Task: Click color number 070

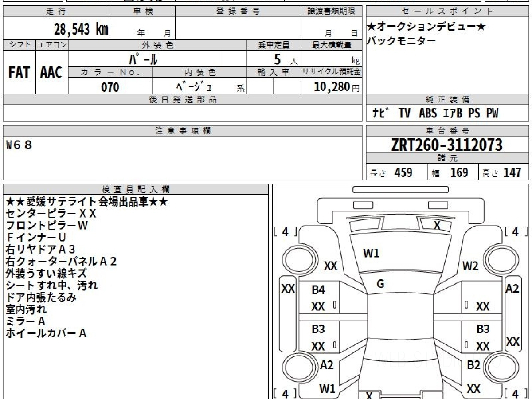Action: coord(110,87)
